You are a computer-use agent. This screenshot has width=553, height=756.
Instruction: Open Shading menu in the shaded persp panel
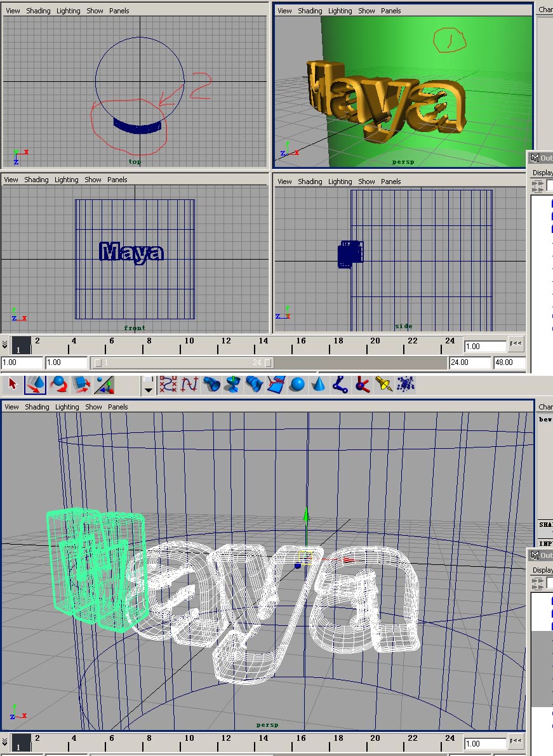[310, 11]
